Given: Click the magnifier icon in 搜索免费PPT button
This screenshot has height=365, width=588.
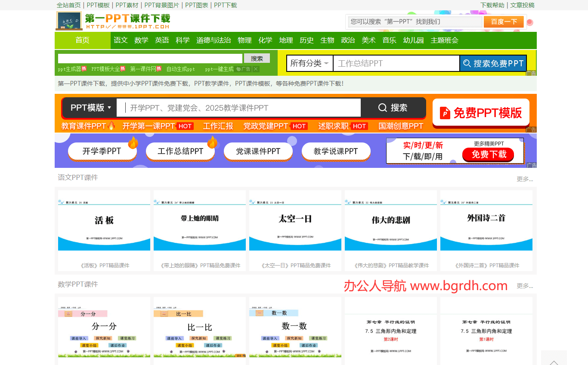Looking at the screenshot, I should (x=467, y=64).
